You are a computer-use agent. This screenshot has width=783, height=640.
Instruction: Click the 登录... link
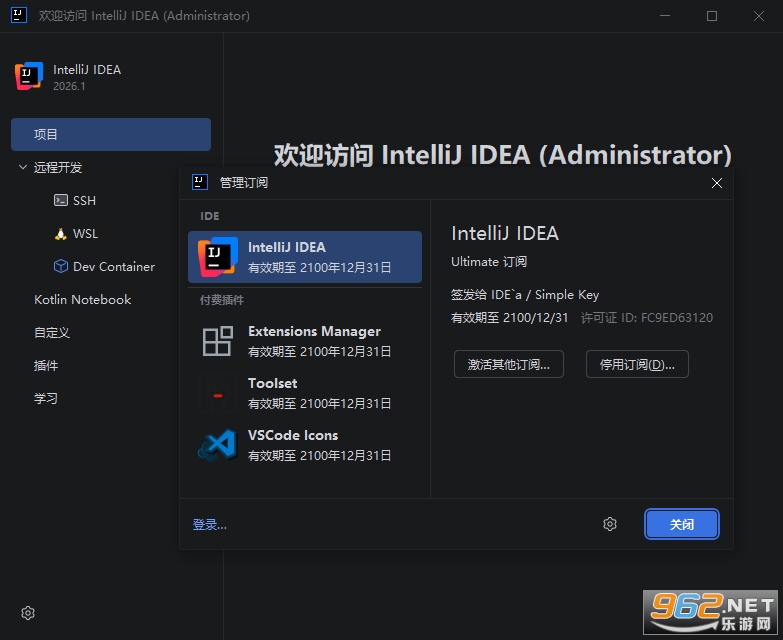(209, 524)
